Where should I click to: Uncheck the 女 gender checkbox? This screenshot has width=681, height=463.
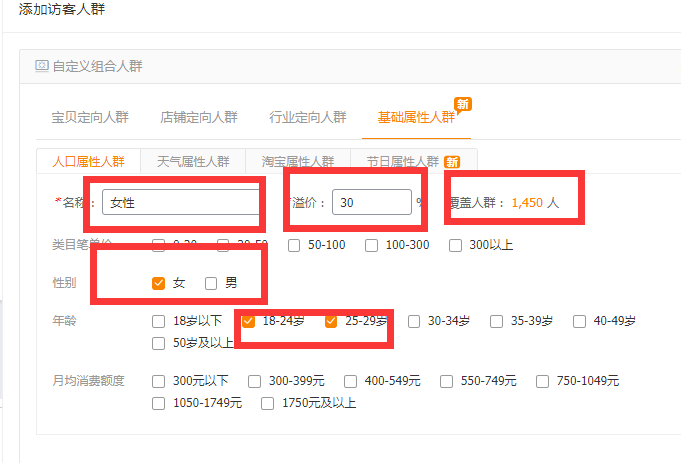[158, 283]
